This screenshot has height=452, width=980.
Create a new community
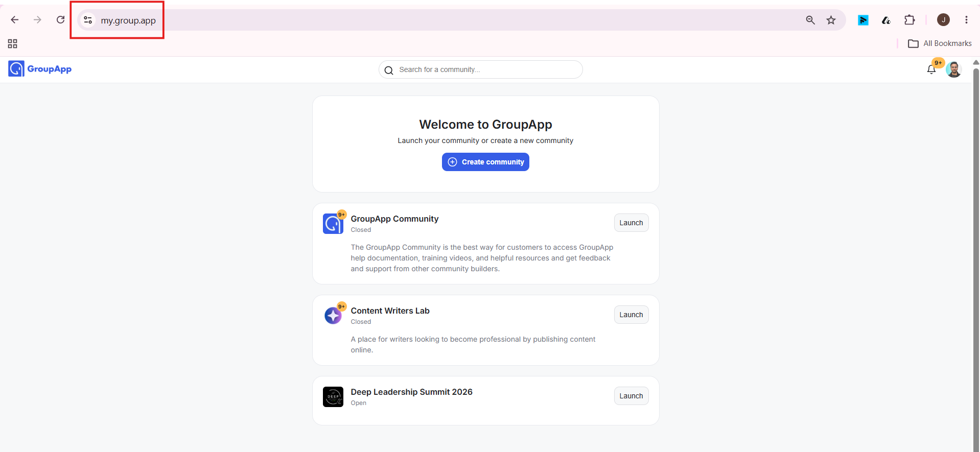(x=485, y=162)
